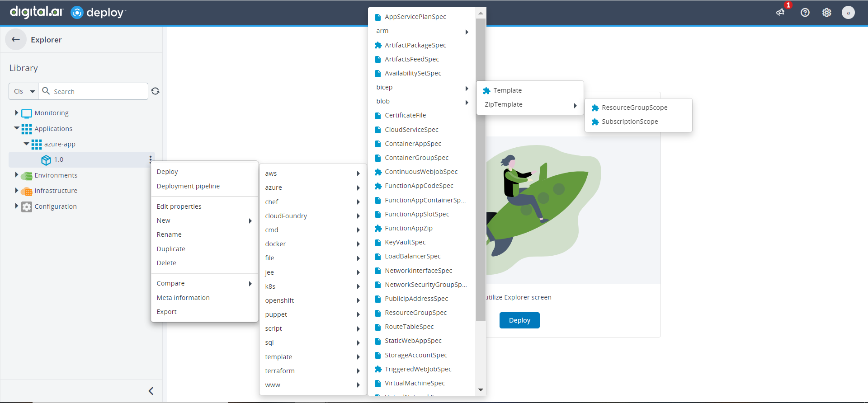This screenshot has height=403, width=868.
Task: Expand the Environments tree node
Action: pyautogui.click(x=17, y=175)
